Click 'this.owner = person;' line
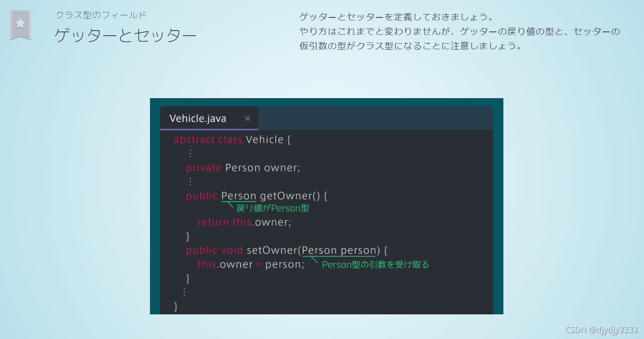Image resolution: width=644 pixels, height=339 pixels. click(251, 264)
